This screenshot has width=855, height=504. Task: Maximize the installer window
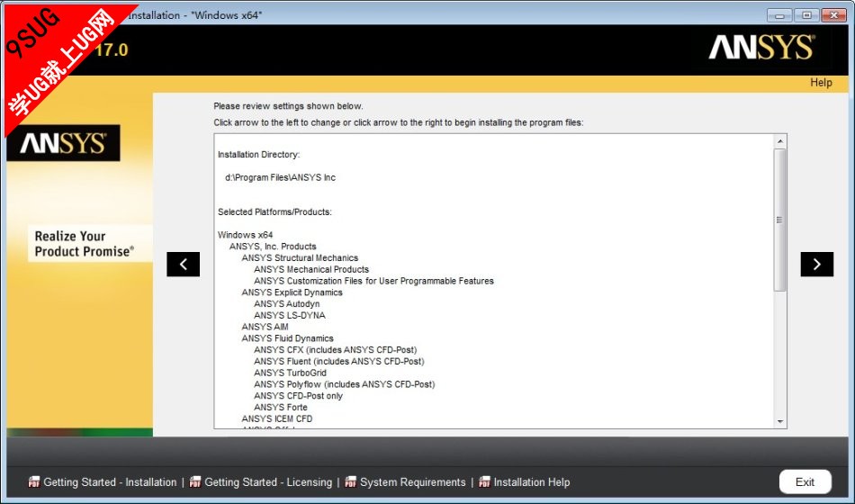pos(806,15)
